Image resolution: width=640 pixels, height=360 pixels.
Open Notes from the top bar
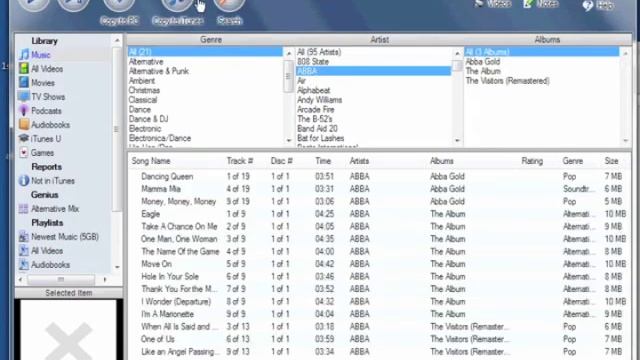point(541,4)
